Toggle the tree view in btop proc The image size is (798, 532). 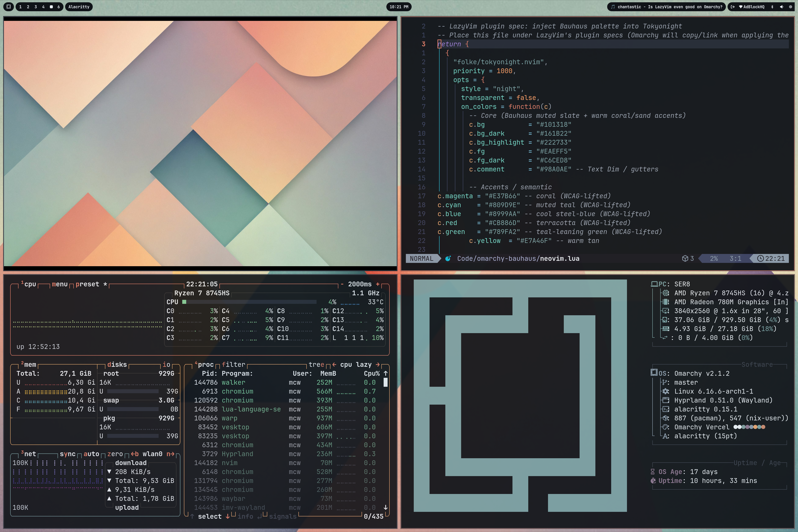[x=316, y=364]
